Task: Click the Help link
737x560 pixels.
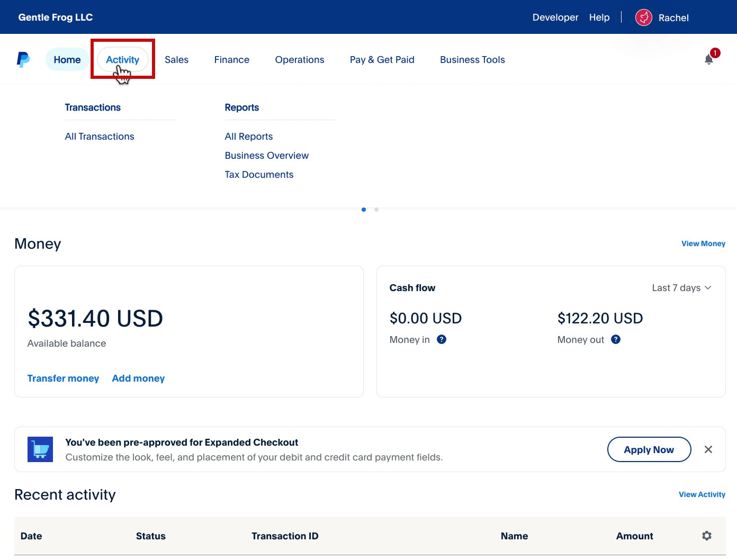Action: click(x=599, y=17)
